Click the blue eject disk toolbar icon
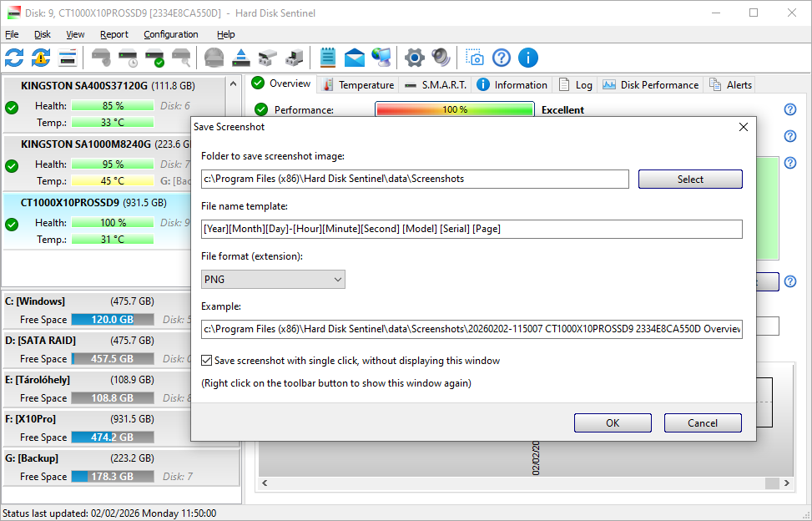 (241, 58)
